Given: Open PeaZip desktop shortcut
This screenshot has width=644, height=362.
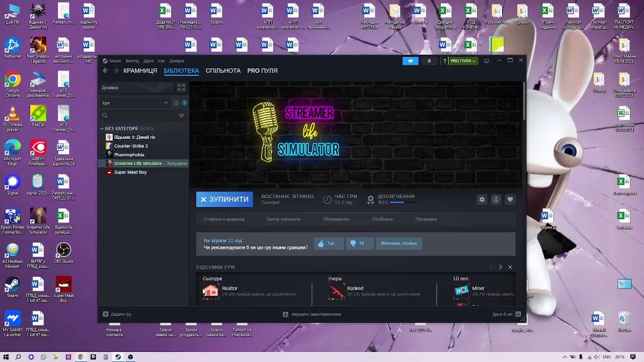Looking at the screenshot, I should 38,116.
